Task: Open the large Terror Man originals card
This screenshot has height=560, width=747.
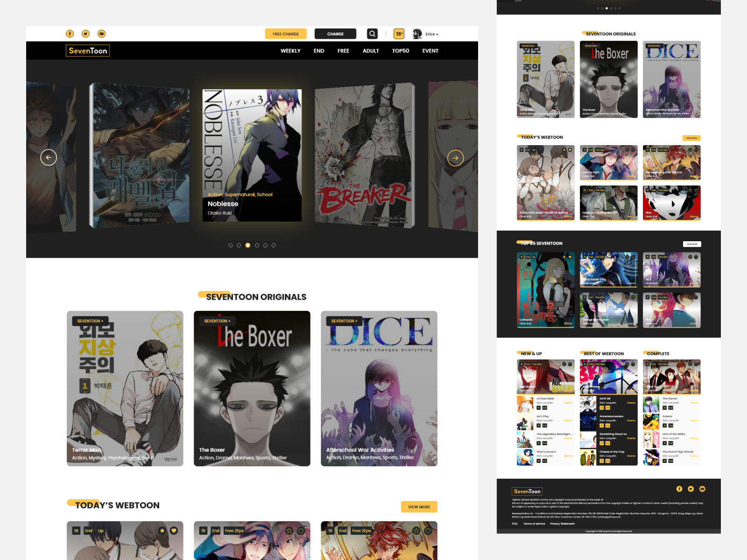Action: [125, 388]
